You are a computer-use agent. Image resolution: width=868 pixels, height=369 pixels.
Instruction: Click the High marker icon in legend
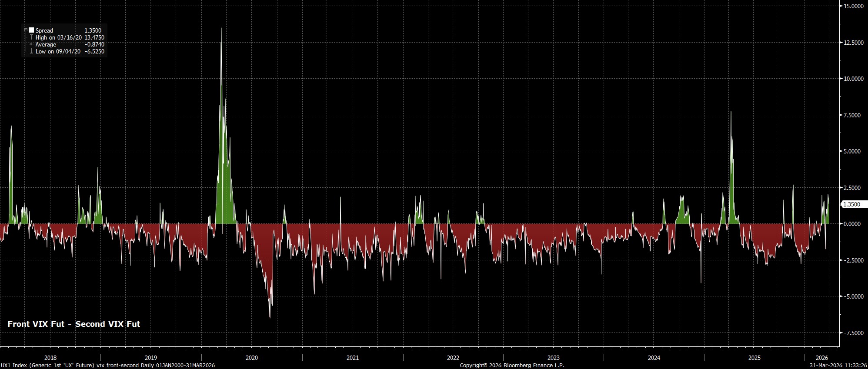(31, 37)
